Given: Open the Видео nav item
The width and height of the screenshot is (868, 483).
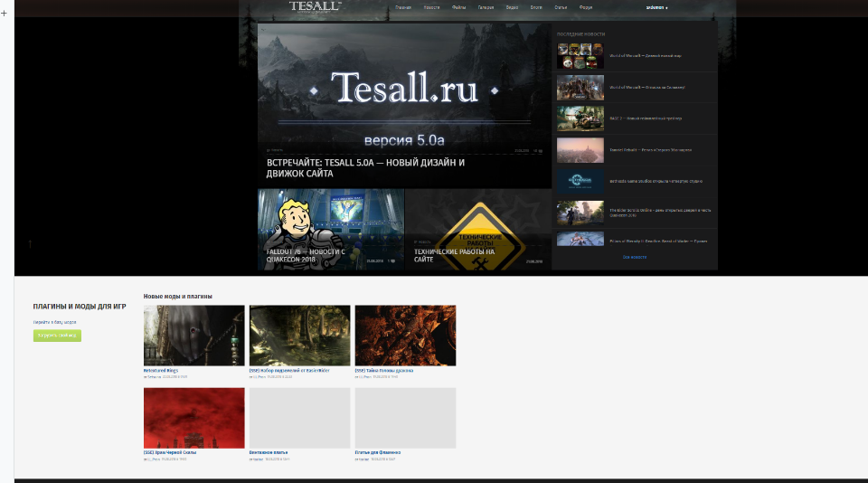Looking at the screenshot, I should click(512, 8).
